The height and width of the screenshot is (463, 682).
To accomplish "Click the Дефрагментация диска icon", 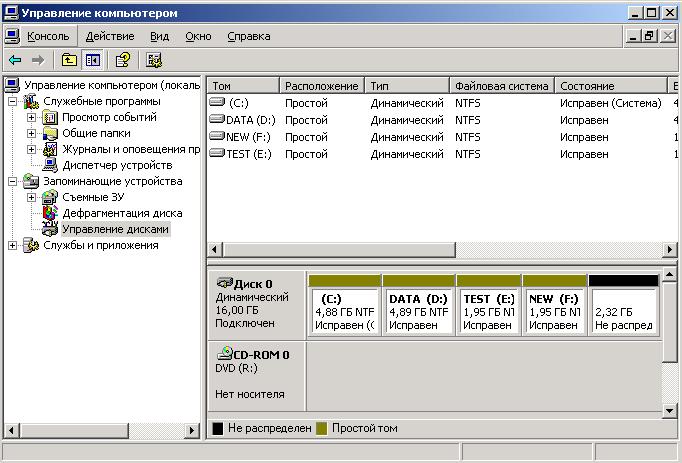I will click(x=50, y=213).
